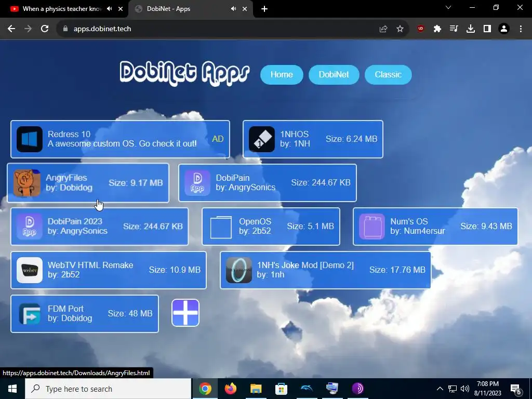Open a new tab with the plus button
Image resolution: width=532 pixels, height=399 pixels.
264,9
